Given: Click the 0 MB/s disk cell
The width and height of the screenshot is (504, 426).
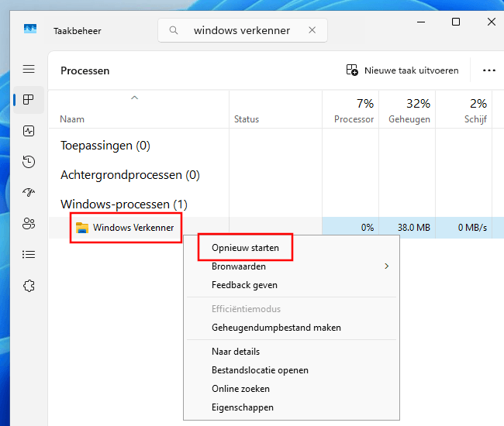Looking at the screenshot, I should [464, 228].
